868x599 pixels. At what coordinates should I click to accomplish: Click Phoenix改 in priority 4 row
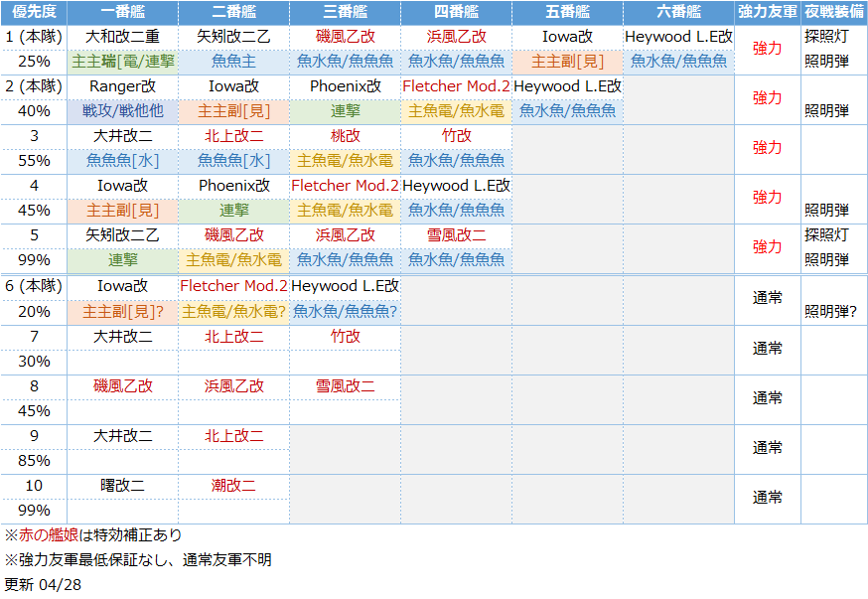[x=233, y=187]
